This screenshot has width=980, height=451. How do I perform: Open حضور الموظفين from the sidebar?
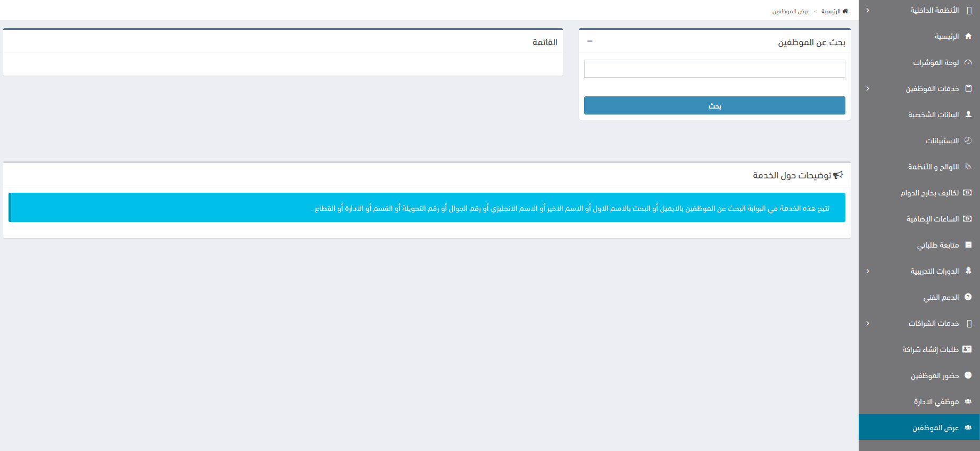pos(934,375)
